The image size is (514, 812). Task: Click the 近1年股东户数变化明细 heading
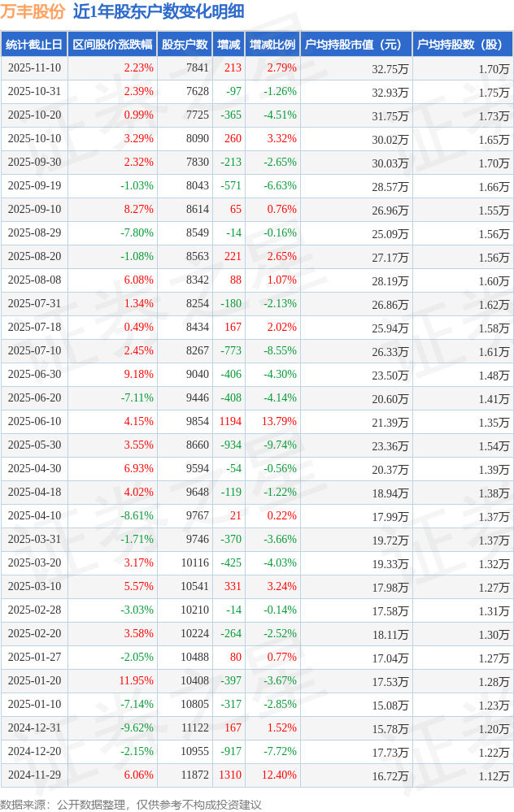158,11
